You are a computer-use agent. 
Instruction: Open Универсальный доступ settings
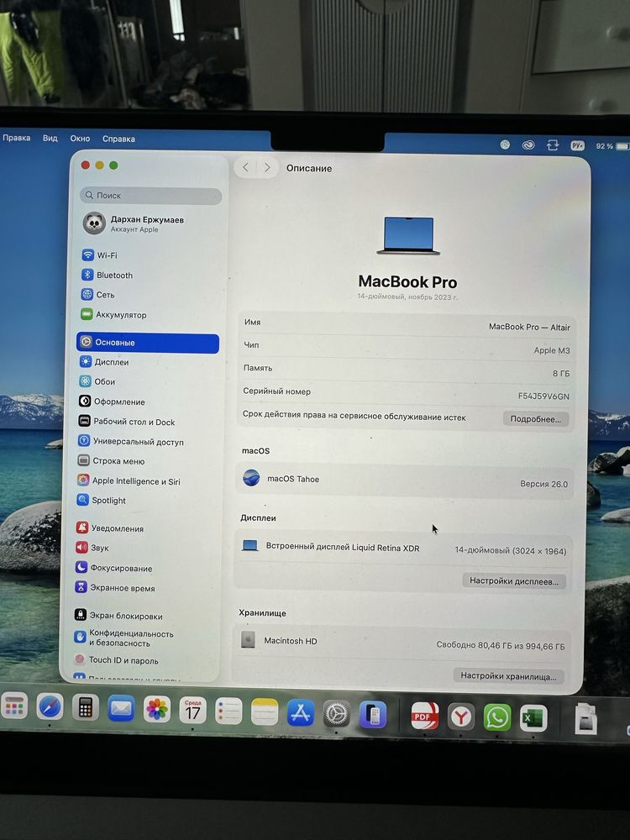point(131,442)
